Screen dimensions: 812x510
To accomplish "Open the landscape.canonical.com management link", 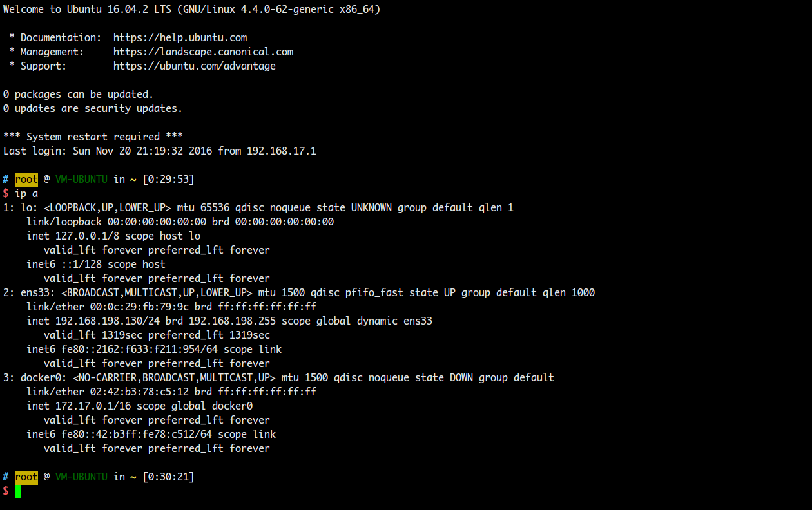I will (203, 52).
